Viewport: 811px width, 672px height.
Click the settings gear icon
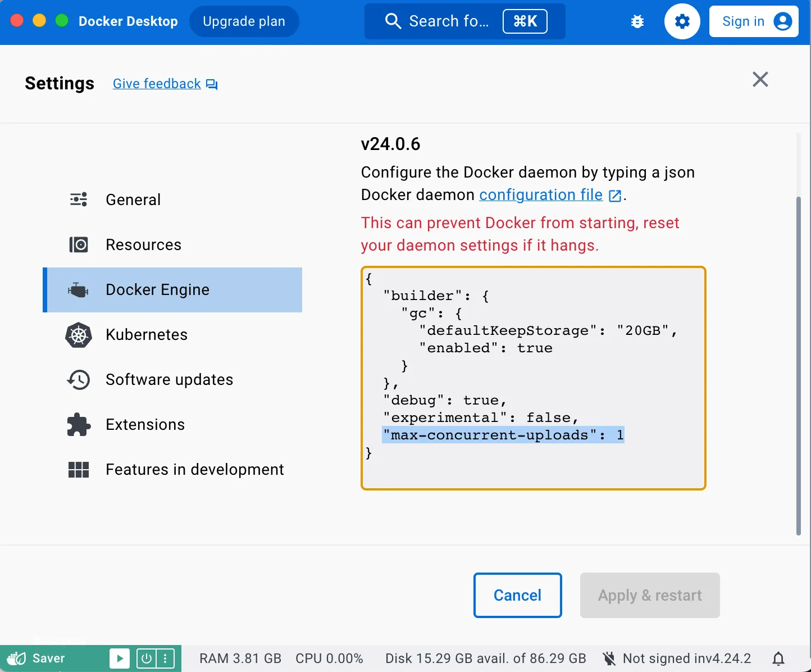pos(682,21)
